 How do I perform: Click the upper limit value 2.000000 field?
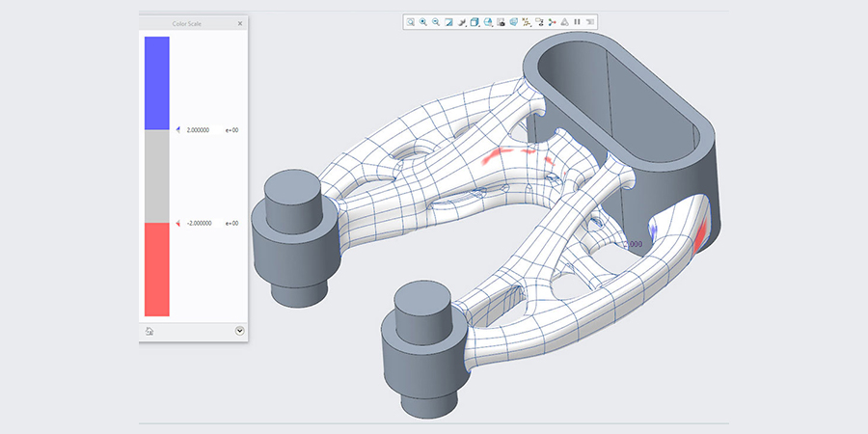click(x=200, y=128)
